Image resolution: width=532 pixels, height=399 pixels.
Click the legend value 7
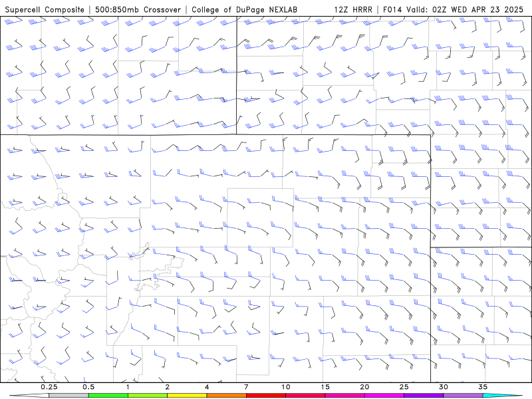tap(246, 387)
